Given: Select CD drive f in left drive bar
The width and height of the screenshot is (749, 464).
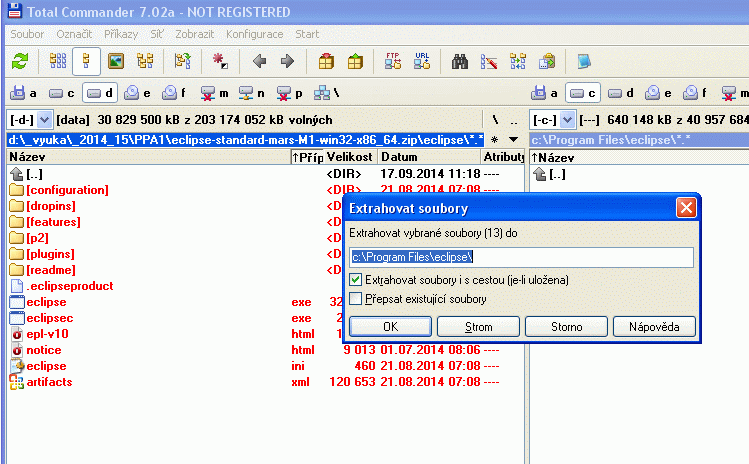Looking at the screenshot, I should coord(175,93).
